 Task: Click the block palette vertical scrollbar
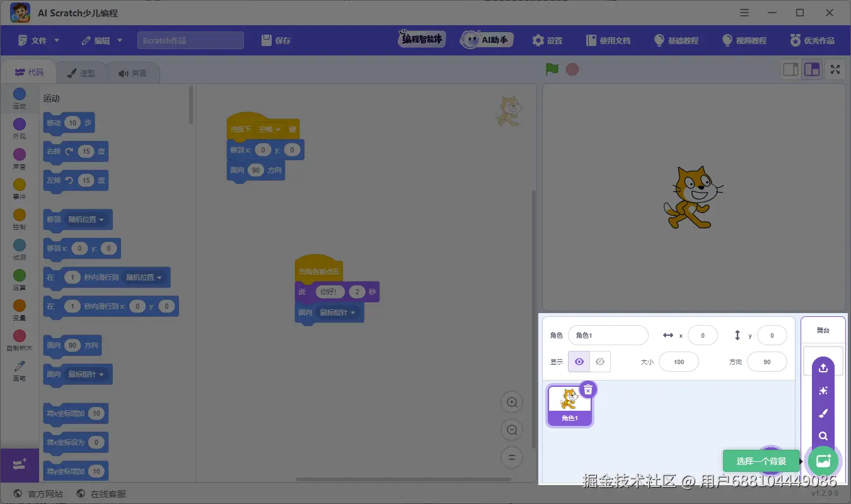(x=192, y=105)
